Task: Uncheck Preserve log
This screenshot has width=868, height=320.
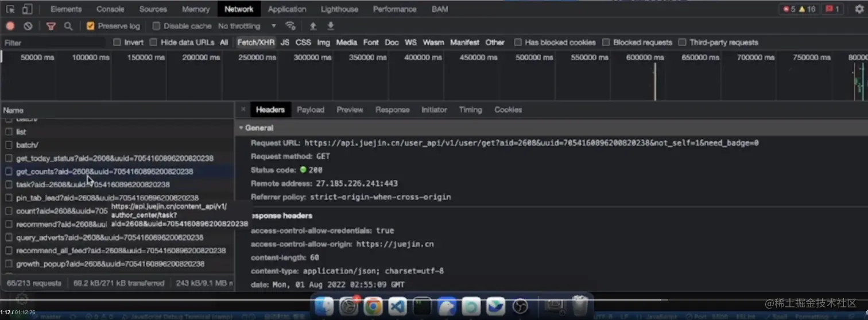Action: coord(90,26)
